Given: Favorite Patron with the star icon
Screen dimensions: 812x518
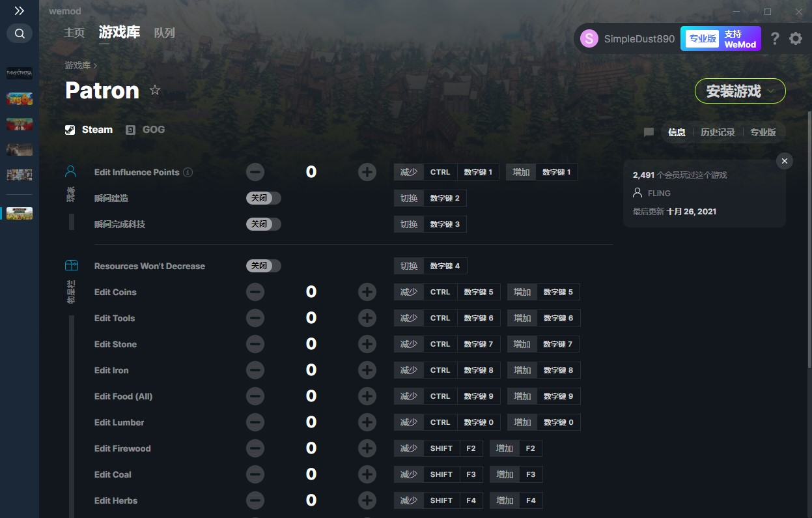Looking at the screenshot, I should coord(155,90).
